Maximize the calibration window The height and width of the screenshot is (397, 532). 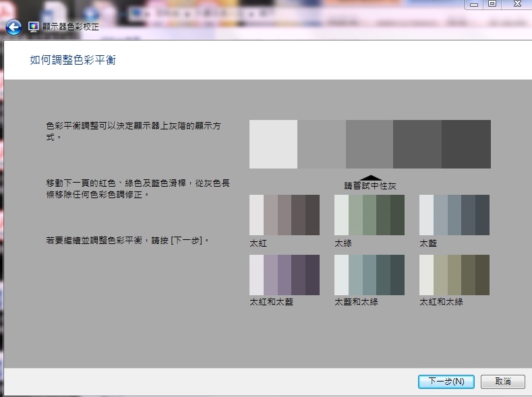coord(492,4)
